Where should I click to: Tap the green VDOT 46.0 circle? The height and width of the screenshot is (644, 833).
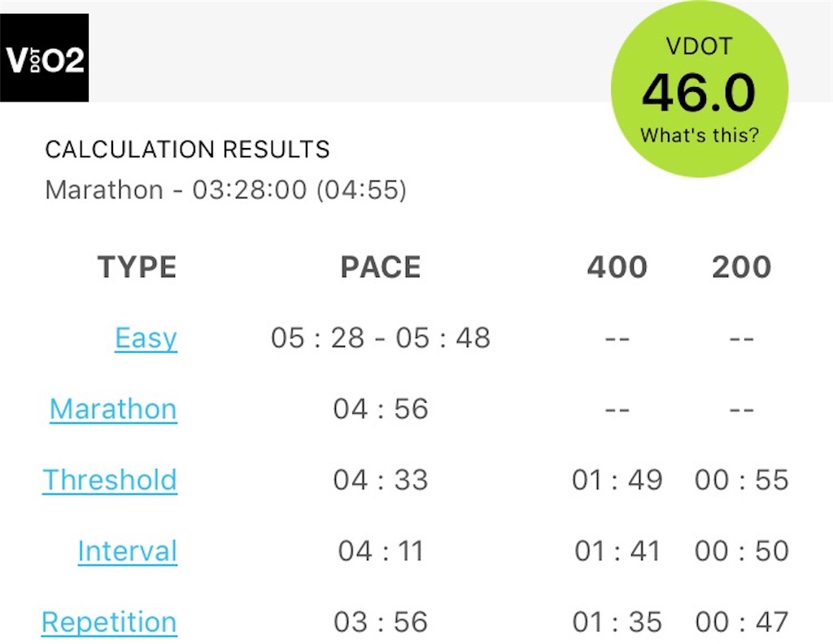699,89
